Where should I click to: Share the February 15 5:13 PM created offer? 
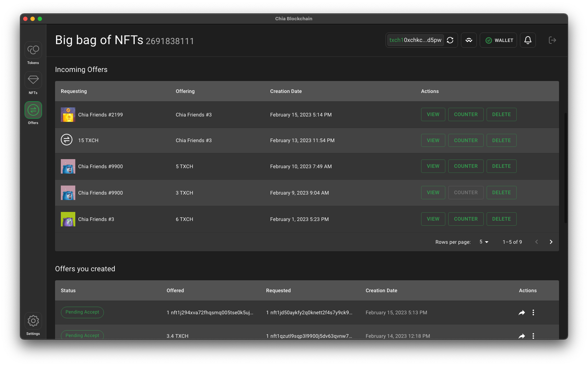[x=522, y=312]
